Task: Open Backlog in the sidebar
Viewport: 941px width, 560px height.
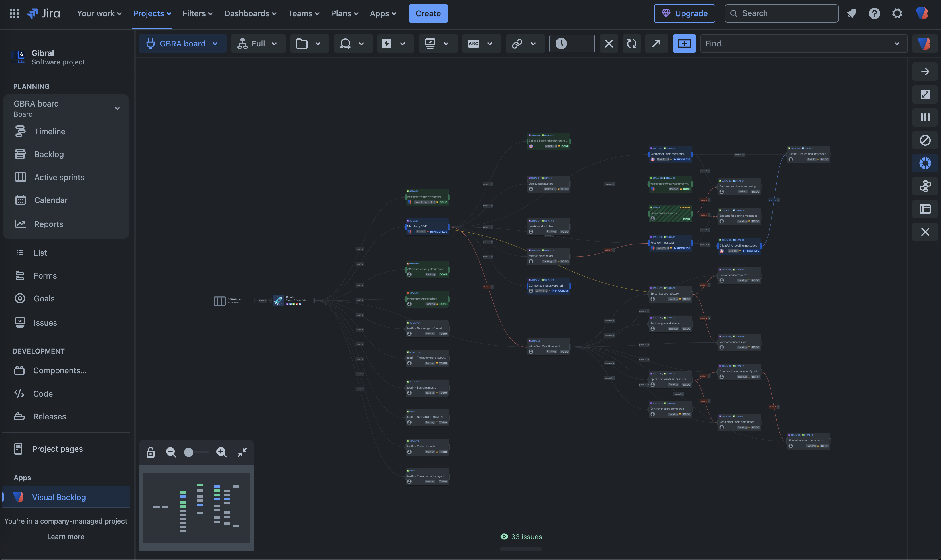Action: 49,154
